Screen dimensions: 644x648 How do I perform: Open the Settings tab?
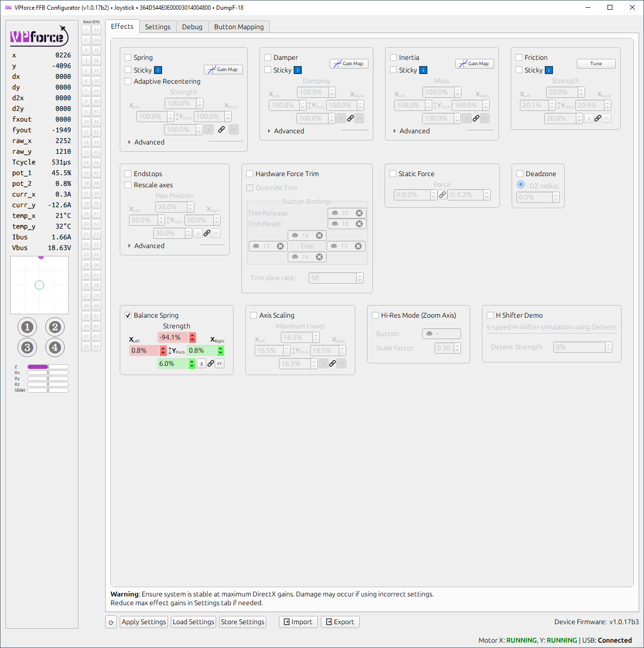[x=158, y=27]
